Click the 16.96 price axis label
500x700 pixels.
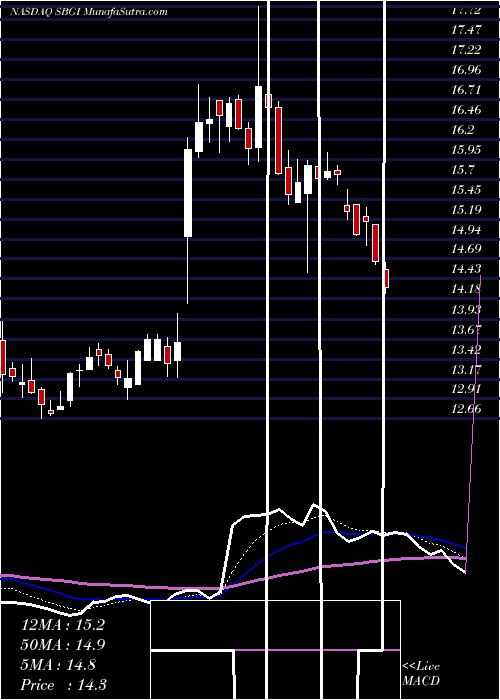[x=466, y=70]
